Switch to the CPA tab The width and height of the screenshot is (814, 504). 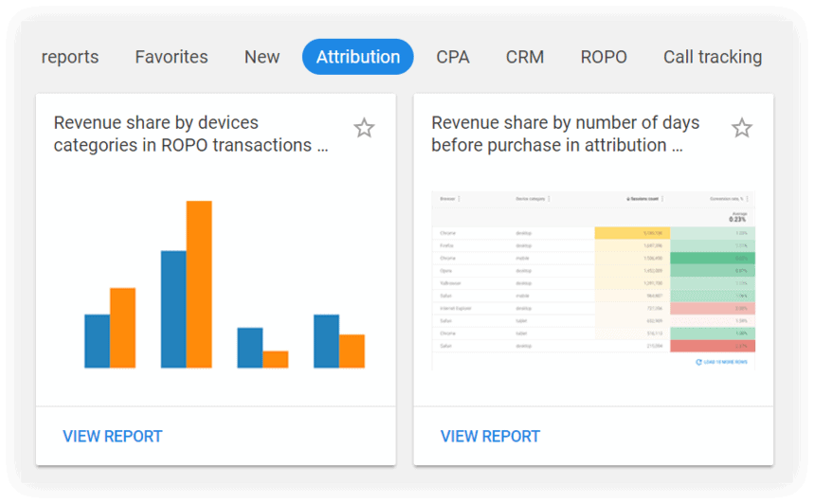pyautogui.click(x=453, y=57)
